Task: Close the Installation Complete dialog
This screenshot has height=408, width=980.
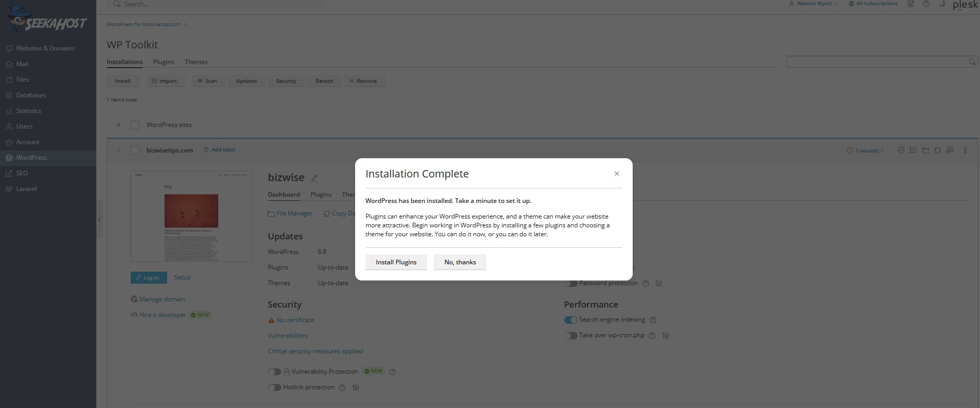Action: click(617, 174)
